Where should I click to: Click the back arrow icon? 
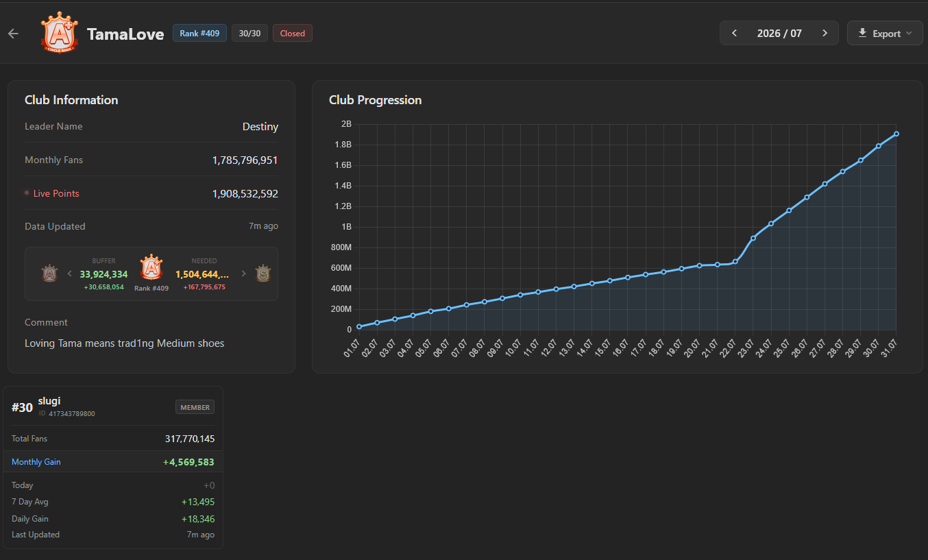coord(13,34)
